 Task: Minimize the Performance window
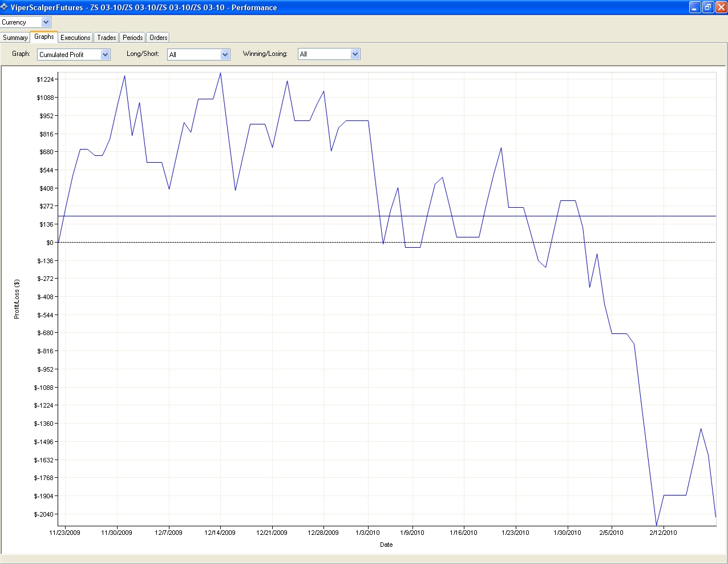(x=695, y=7)
